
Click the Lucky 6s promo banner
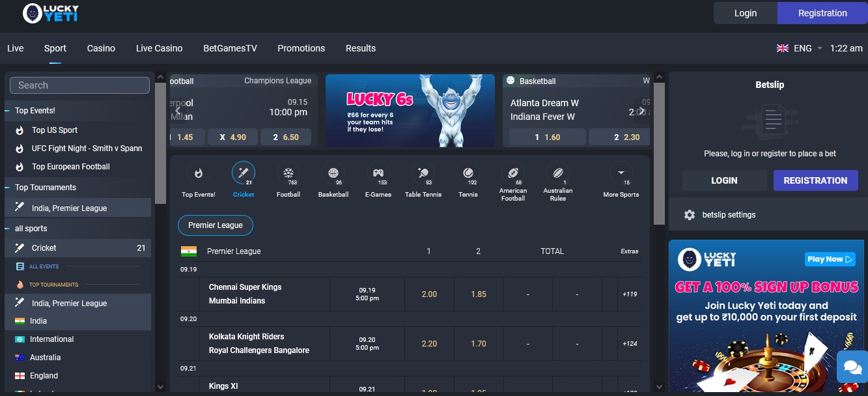click(410, 111)
